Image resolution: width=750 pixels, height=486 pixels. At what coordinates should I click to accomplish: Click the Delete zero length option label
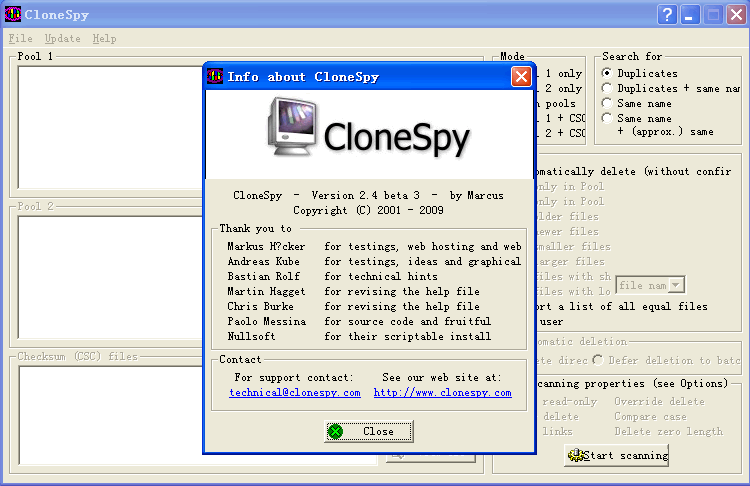(669, 431)
